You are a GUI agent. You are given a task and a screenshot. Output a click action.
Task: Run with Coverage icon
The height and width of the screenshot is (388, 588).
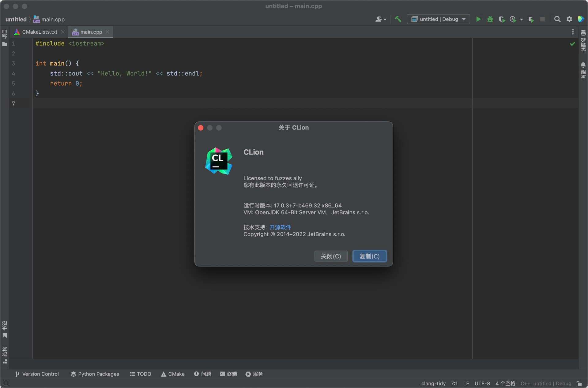coord(502,19)
